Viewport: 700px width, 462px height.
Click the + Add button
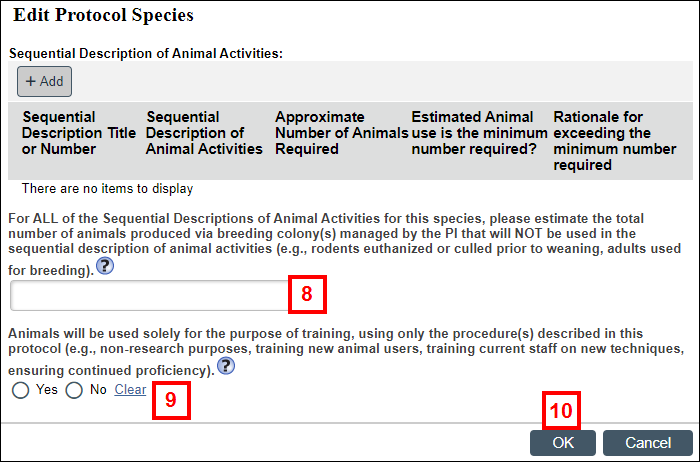(x=44, y=81)
